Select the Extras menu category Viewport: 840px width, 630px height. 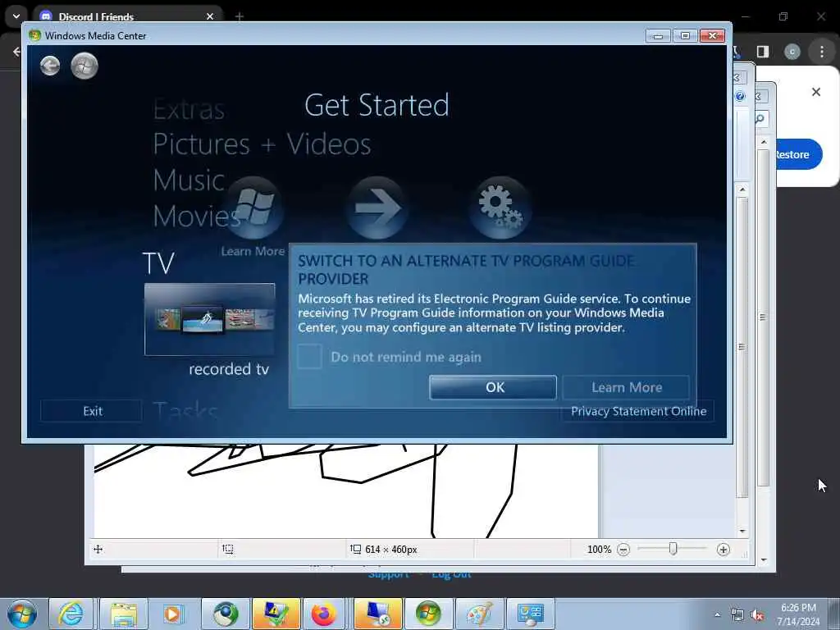[x=189, y=110]
